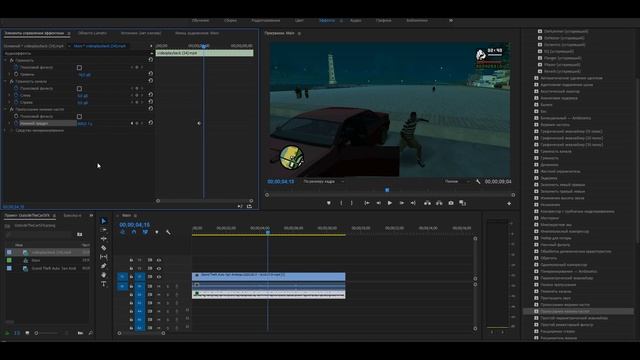
Task: Mark In point in Program monitor
Action: (341, 203)
